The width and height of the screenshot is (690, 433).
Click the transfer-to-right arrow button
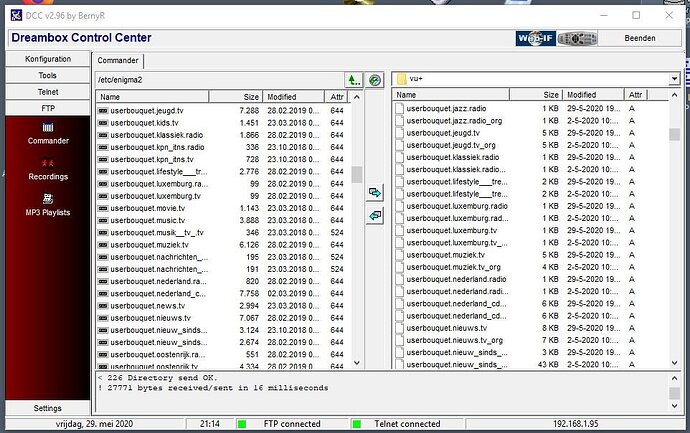coord(374,193)
